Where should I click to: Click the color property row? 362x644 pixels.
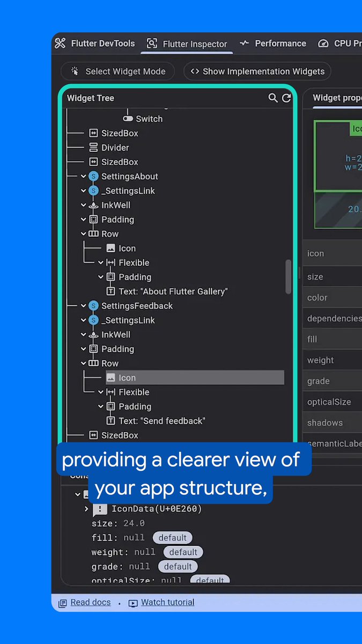click(332, 297)
